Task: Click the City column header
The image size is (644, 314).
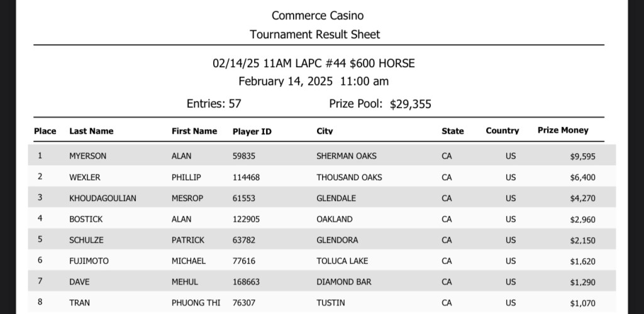Action: [325, 131]
